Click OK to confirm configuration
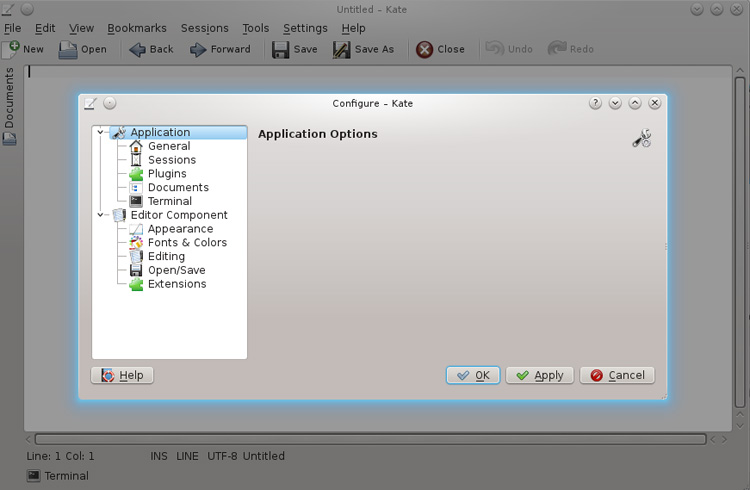Image resolution: width=750 pixels, height=490 pixels. click(473, 375)
